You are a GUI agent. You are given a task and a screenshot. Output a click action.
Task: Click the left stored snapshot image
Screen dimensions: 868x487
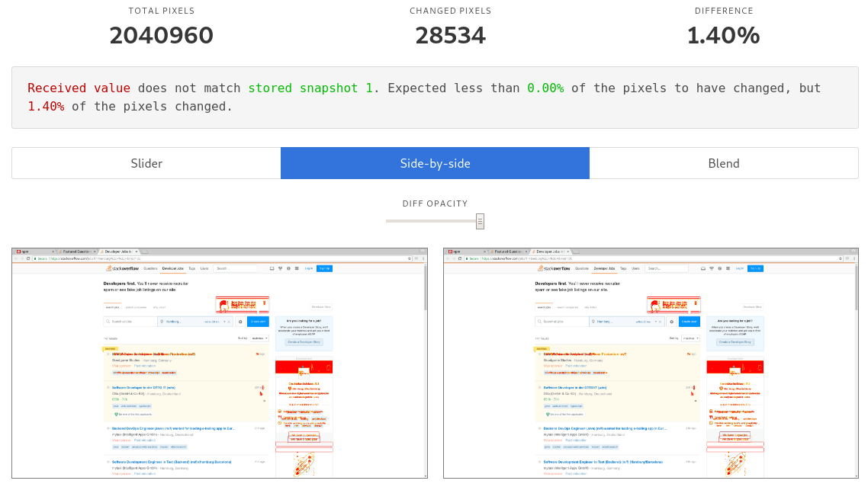[220, 363]
